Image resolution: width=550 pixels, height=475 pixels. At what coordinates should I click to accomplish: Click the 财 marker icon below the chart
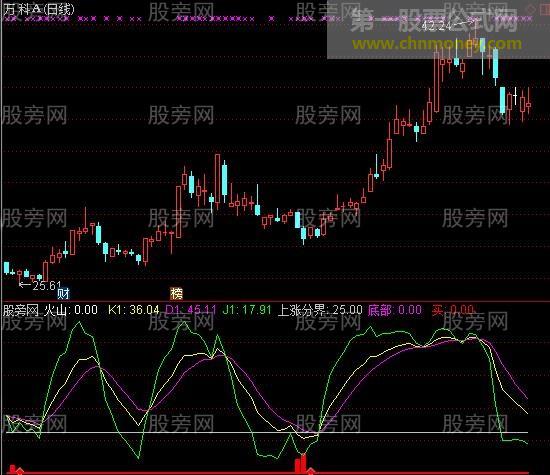(x=63, y=293)
